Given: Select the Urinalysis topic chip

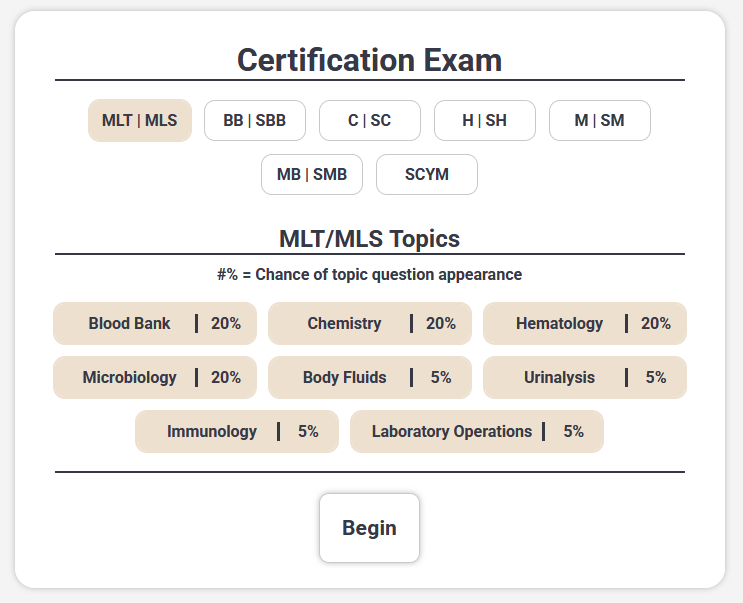Looking at the screenshot, I should coord(585,378).
